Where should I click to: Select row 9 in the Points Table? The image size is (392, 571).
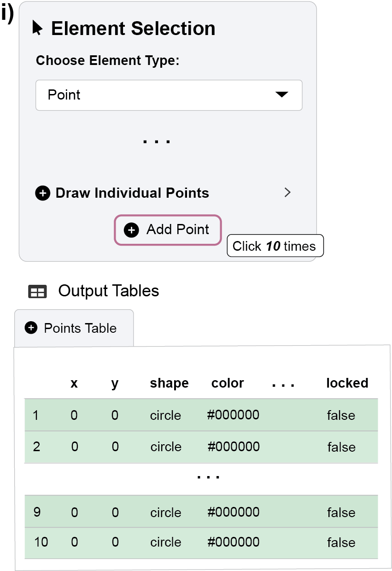[x=37, y=512]
